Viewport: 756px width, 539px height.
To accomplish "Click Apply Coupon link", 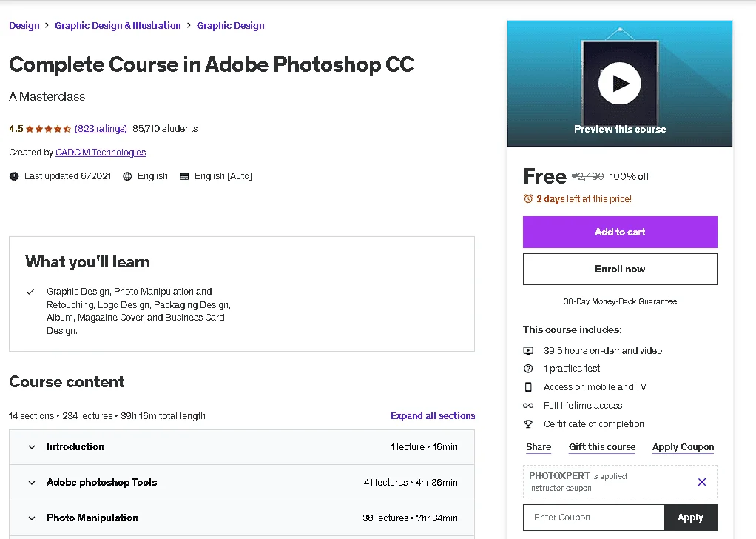I will pos(684,447).
